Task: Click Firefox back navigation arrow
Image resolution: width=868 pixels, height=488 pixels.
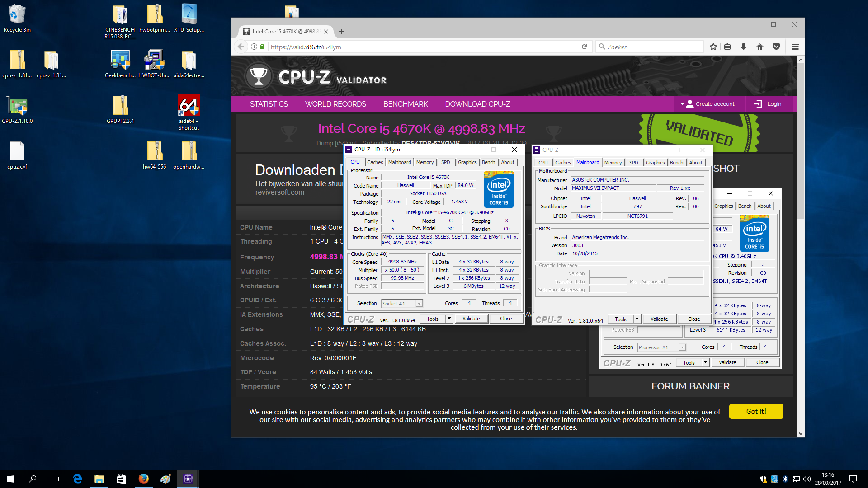Action: pos(241,47)
